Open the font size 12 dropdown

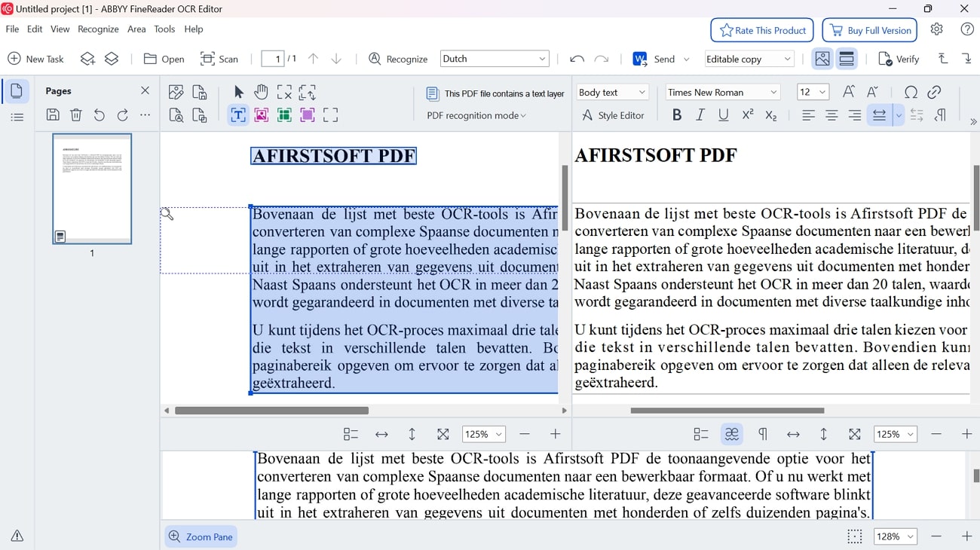point(813,92)
